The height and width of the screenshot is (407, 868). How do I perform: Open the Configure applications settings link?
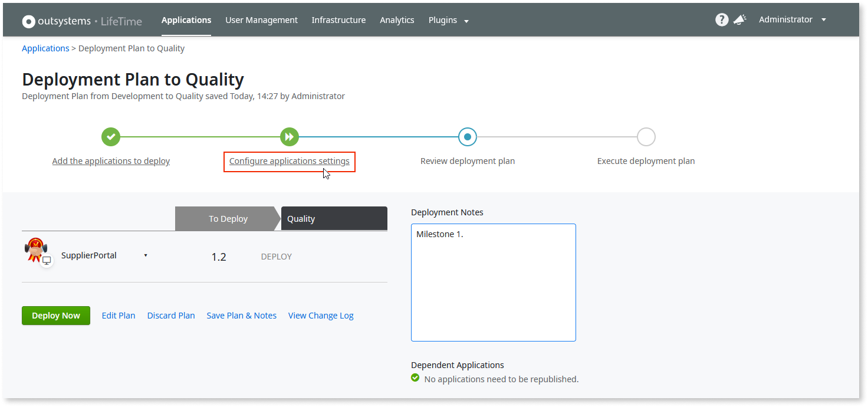(x=289, y=160)
